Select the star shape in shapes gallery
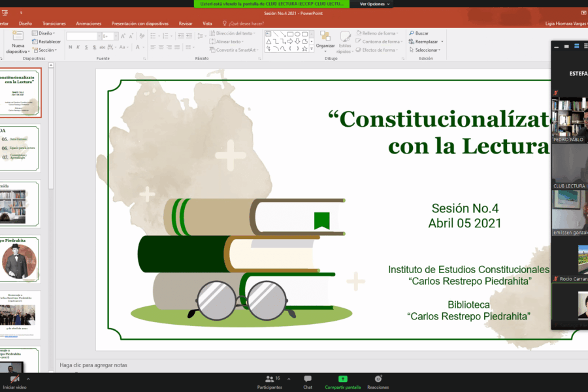This screenshot has width=588, height=392. 306,48
